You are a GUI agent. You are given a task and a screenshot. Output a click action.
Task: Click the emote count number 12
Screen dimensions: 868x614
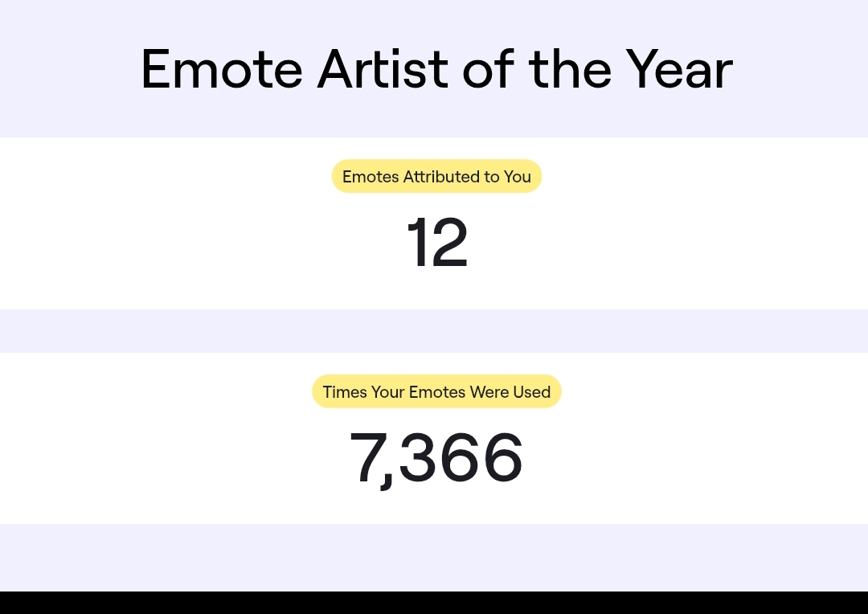coord(436,244)
